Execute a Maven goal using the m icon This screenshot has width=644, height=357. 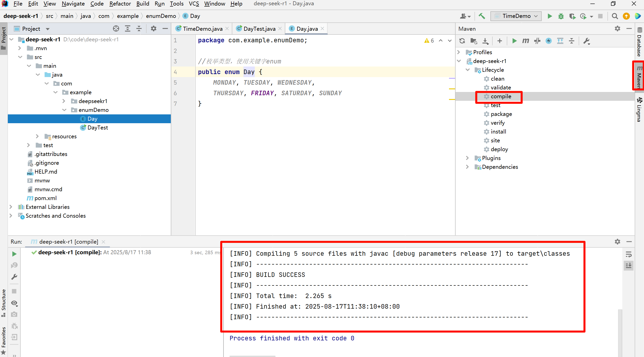[x=525, y=41]
